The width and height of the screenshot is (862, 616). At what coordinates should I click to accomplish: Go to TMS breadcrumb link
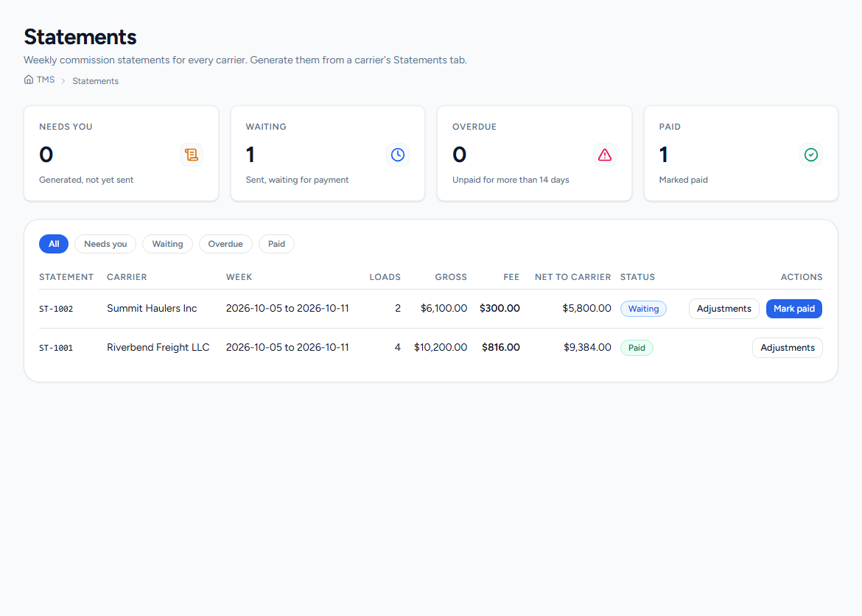click(x=46, y=80)
